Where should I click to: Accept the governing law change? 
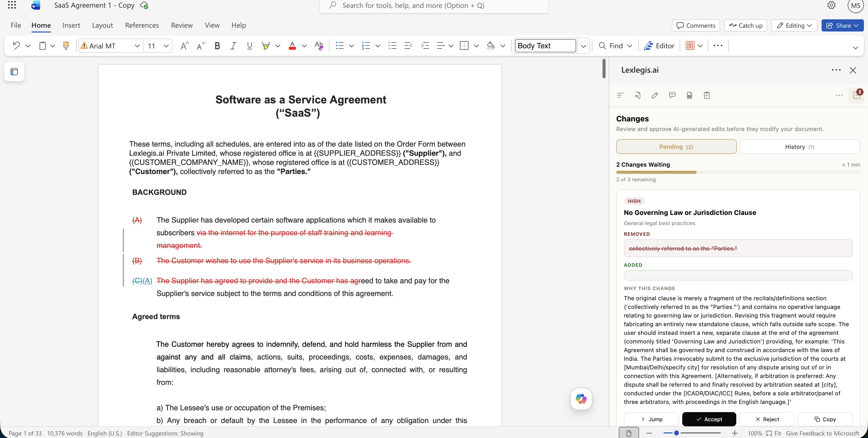pyautogui.click(x=709, y=419)
